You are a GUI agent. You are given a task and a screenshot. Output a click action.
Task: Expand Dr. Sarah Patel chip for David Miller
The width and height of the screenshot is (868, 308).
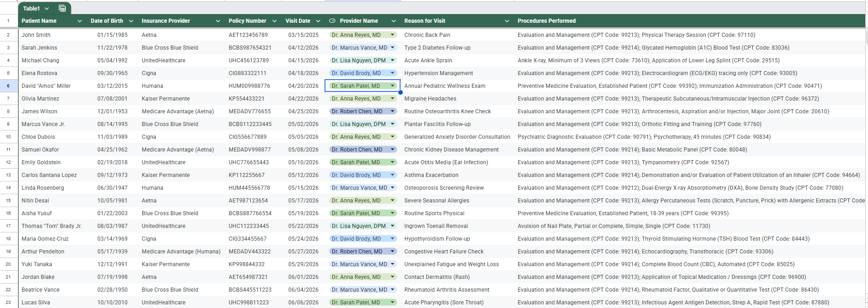[392, 86]
